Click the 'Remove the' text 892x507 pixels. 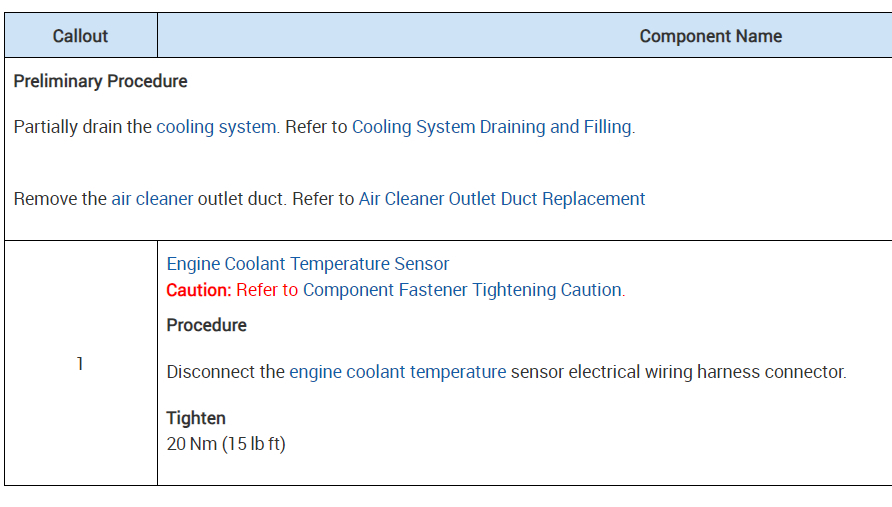pos(59,199)
